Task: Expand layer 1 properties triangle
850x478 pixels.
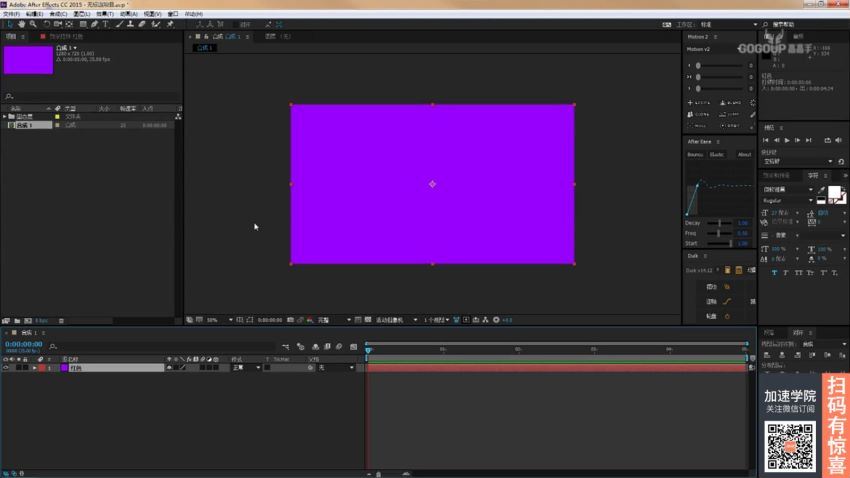Action: tap(34, 367)
